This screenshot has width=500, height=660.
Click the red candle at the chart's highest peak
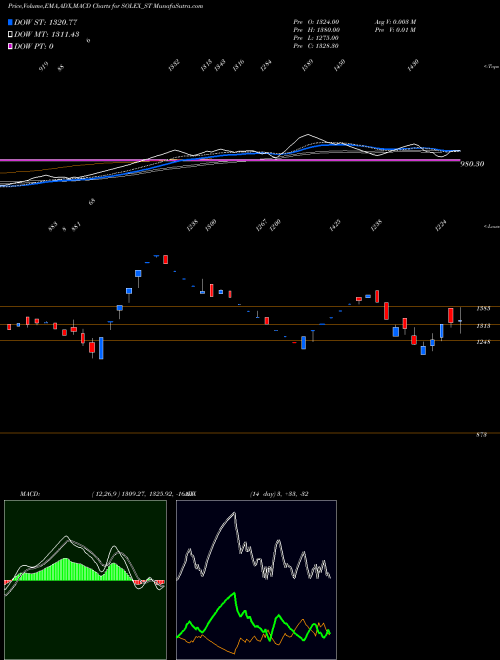(x=165, y=259)
